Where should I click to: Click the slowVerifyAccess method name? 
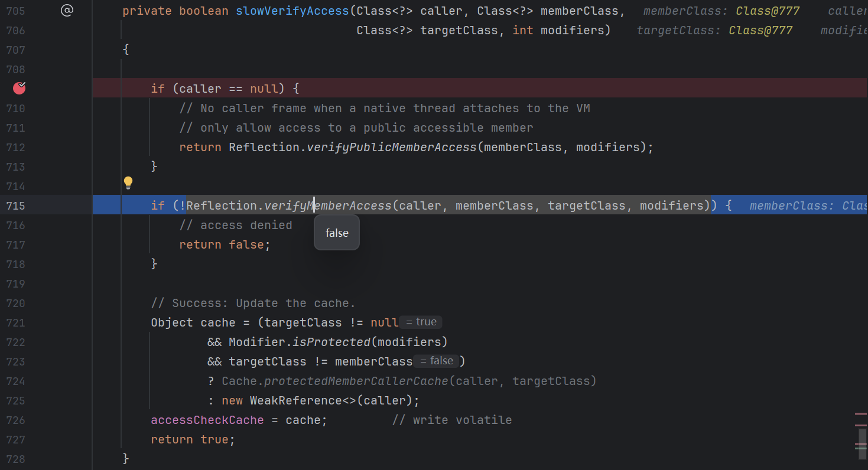292,11
